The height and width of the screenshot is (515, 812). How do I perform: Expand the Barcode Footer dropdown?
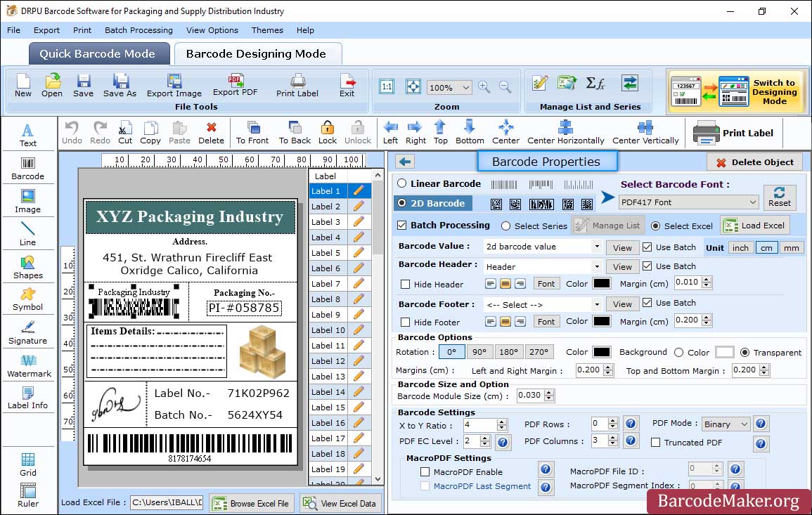[x=597, y=304]
